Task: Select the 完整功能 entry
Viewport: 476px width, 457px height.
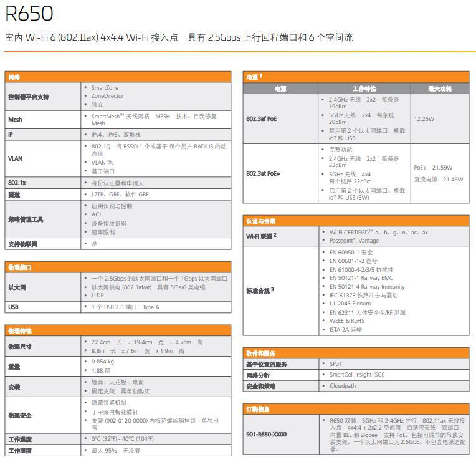Action: [340, 150]
